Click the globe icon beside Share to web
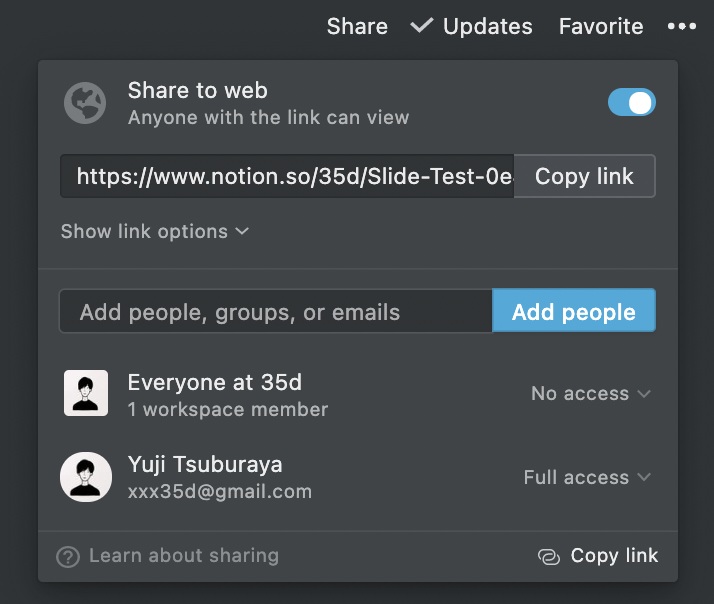Screen dimensions: 714x604 (85, 103)
